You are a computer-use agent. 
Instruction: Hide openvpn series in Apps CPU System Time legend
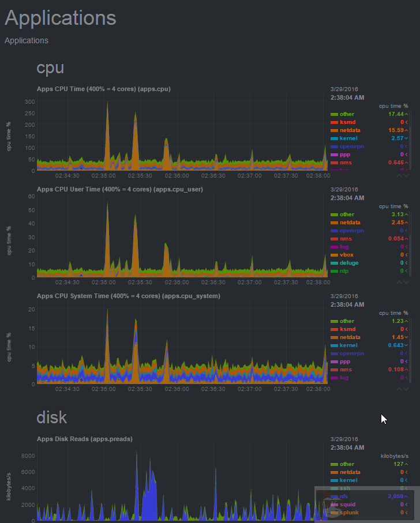[351, 353]
